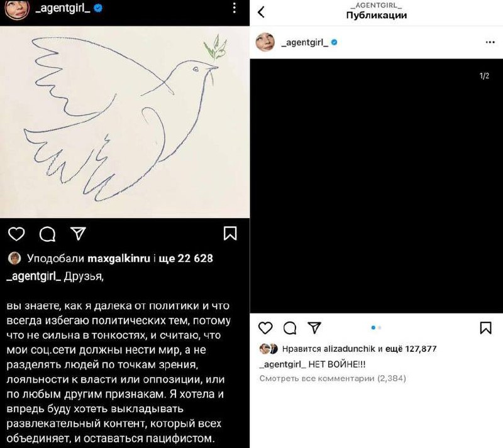Open _agentgirl_ username in left post header
Image resolution: width=503 pixels, height=448 pixels.
[x=63, y=8]
